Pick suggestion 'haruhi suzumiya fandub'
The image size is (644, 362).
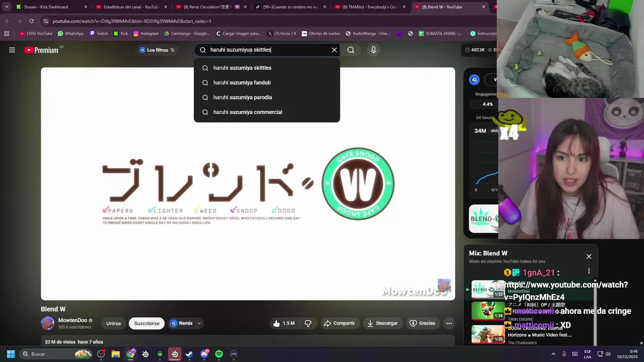[267, 82]
